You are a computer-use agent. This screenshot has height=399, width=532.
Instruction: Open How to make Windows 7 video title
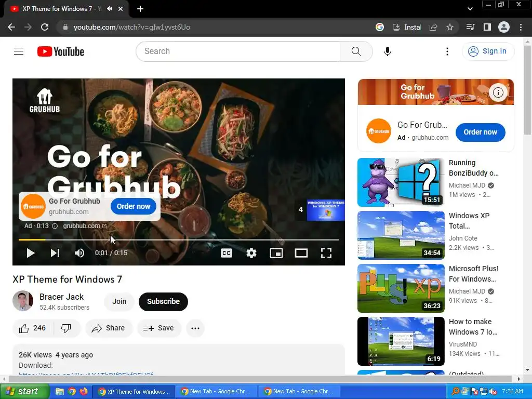(473, 327)
